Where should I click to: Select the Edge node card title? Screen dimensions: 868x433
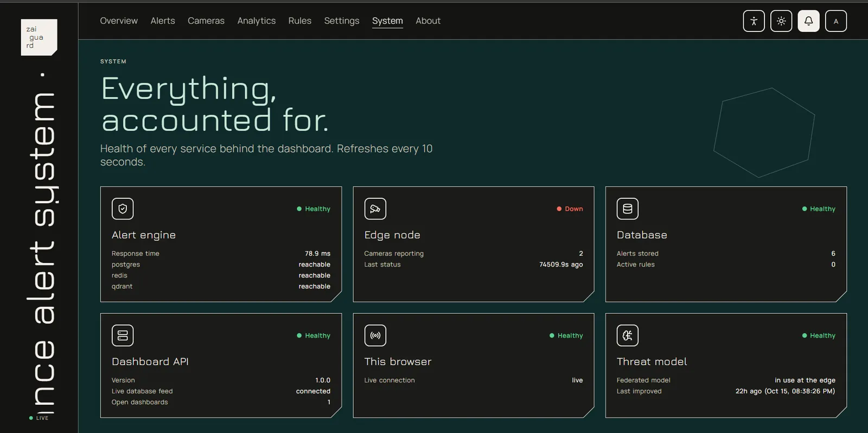tap(392, 235)
